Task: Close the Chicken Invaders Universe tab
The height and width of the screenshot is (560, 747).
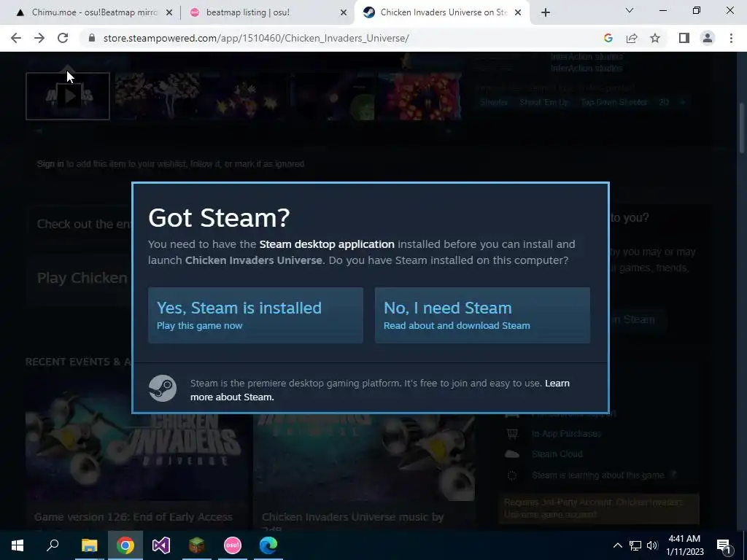Action: click(x=519, y=13)
